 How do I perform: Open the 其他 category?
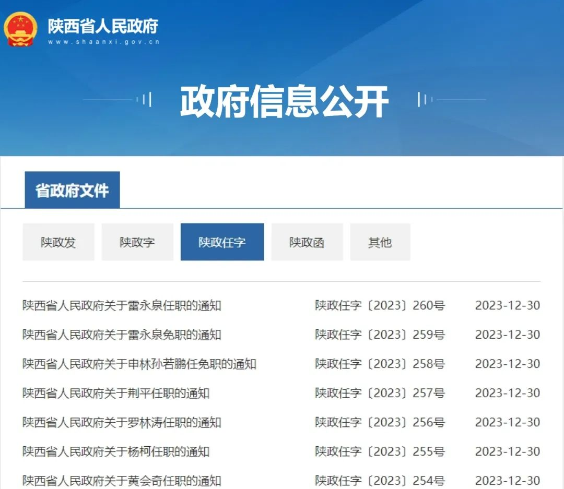pyautogui.click(x=380, y=242)
